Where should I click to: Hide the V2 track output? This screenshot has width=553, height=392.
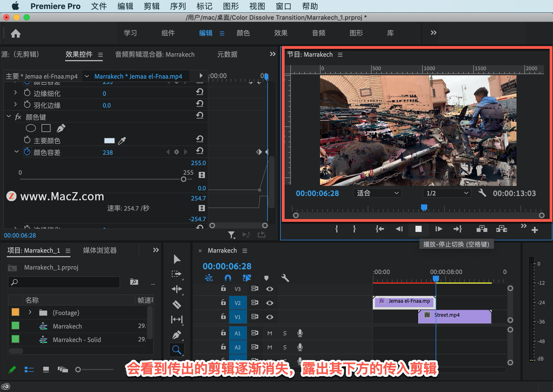click(x=270, y=303)
